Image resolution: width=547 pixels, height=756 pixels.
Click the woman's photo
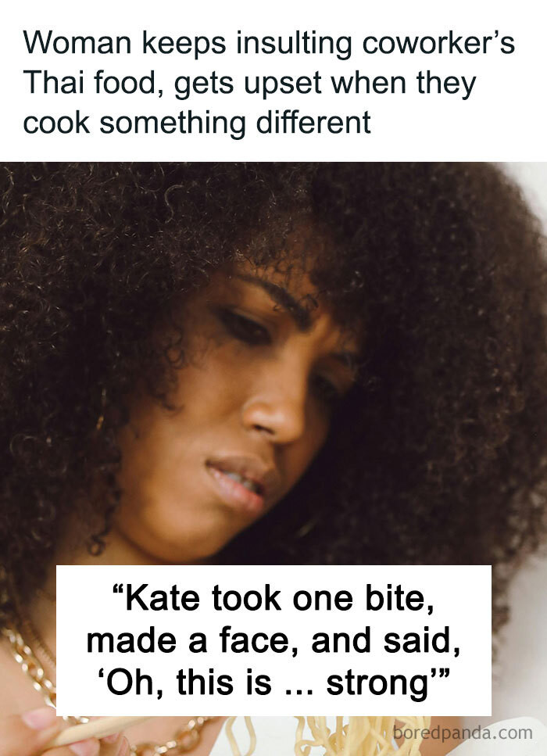(x=273, y=458)
